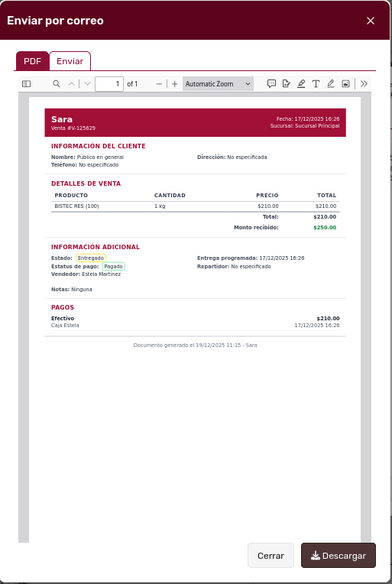This screenshot has width=392, height=584.
Task: Select the comment annotation tool
Action: click(x=271, y=84)
